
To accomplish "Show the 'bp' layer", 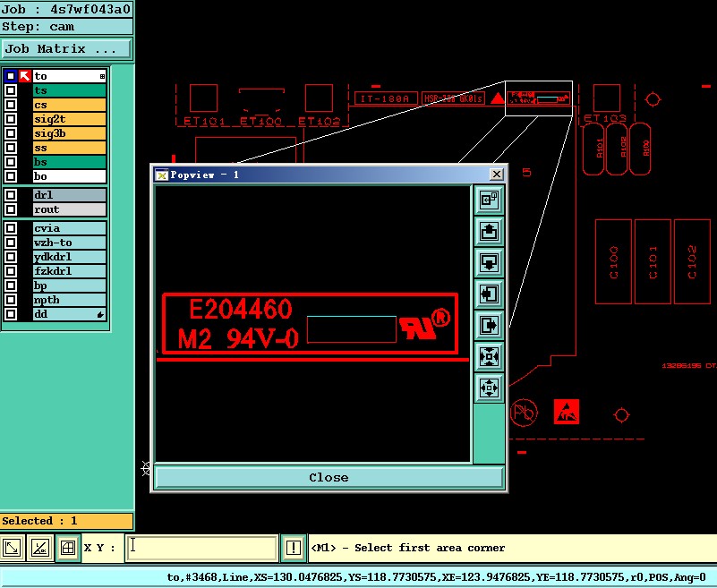I will [x=70, y=285].
